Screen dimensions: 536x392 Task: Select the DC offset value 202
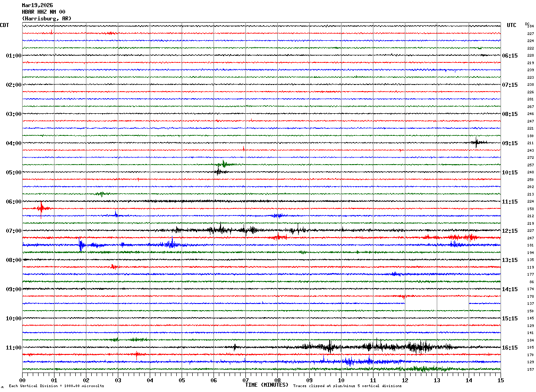point(530,187)
